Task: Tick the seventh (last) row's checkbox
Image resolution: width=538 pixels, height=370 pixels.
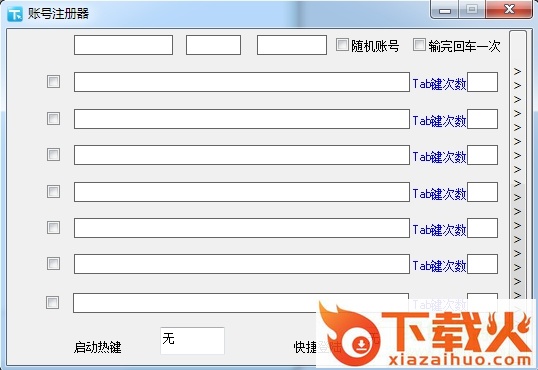Action: pyautogui.click(x=52, y=303)
